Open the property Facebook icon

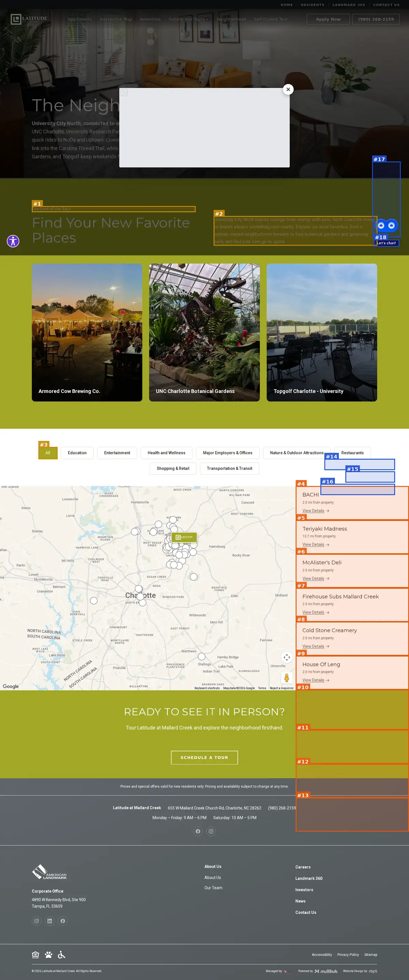(x=198, y=831)
